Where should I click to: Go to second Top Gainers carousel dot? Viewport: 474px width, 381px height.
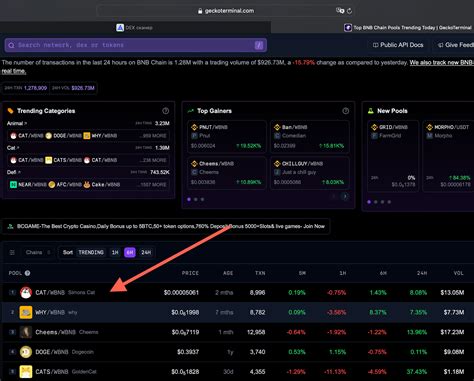pos(196,199)
